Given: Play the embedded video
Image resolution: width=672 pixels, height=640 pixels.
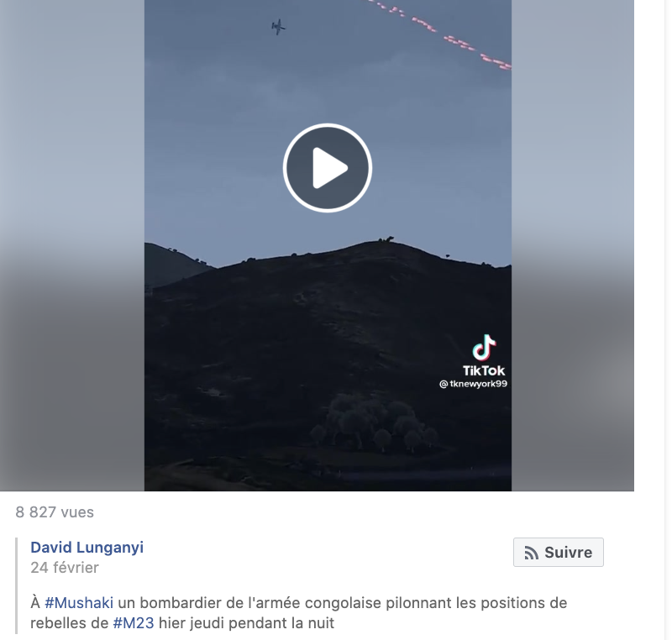Looking at the screenshot, I should click(328, 167).
